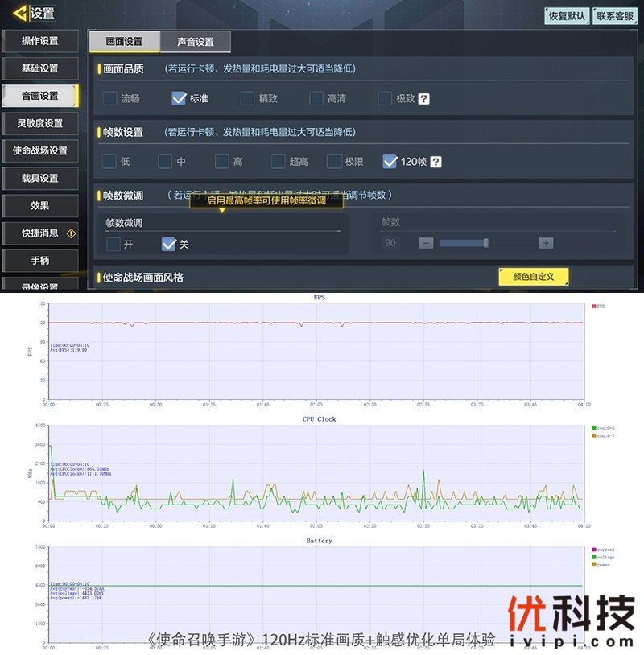
Task: Enable the 流畅 picture quality checkbox
Action: pyautogui.click(x=110, y=98)
